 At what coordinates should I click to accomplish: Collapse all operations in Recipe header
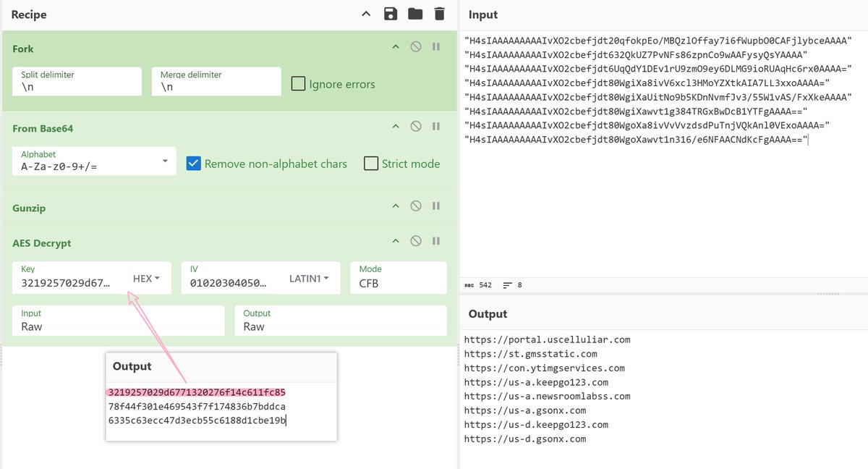(x=366, y=14)
